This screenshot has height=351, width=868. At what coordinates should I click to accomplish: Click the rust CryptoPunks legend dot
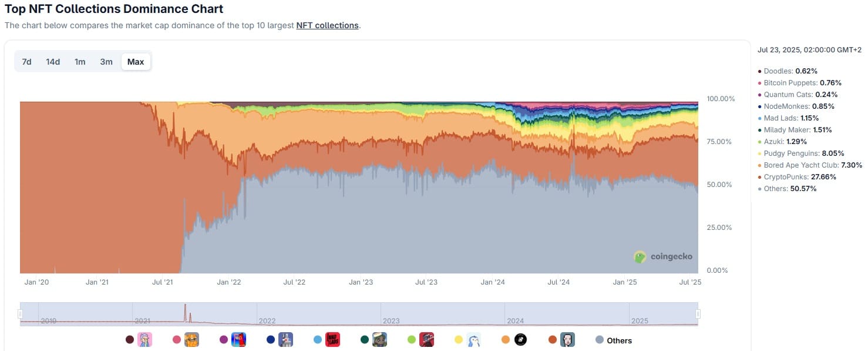point(553,340)
